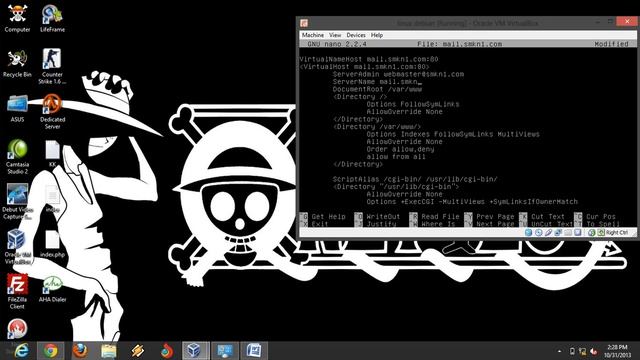Open the Help menu in VirtualBox
Screen dimensions: 640x360
[377, 35]
